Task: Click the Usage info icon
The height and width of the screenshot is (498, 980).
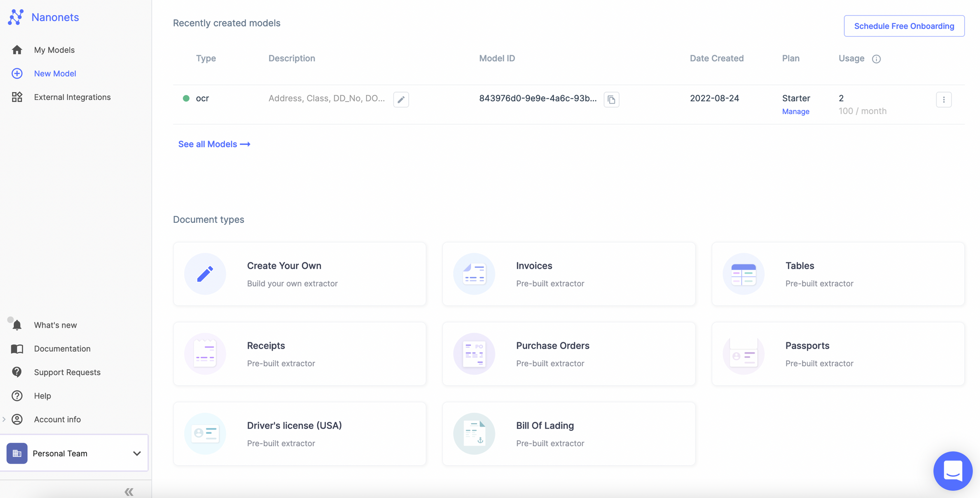Action: click(x=876, y=59)
